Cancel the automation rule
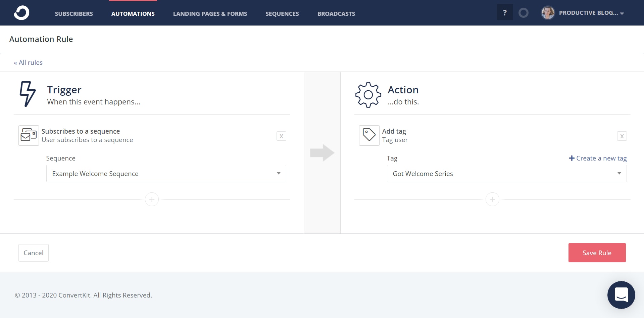644x318 pixels. (34, 253)
